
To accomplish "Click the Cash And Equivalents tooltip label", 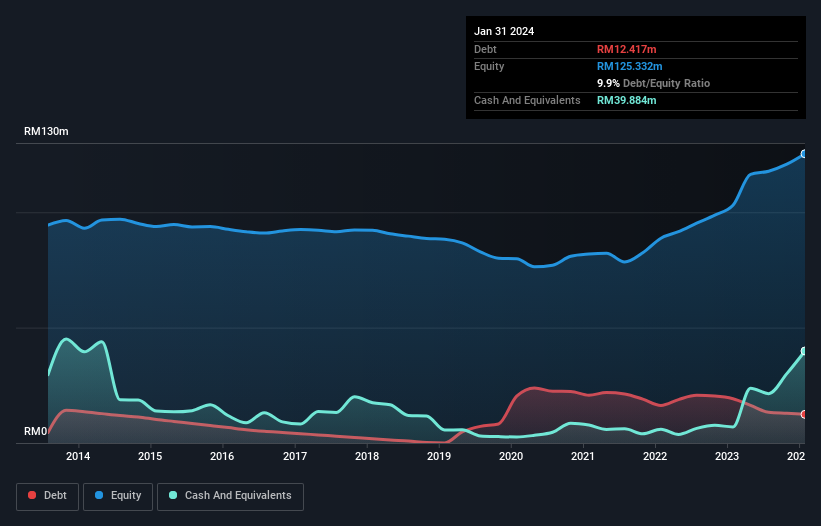I will tap(527, 100).
